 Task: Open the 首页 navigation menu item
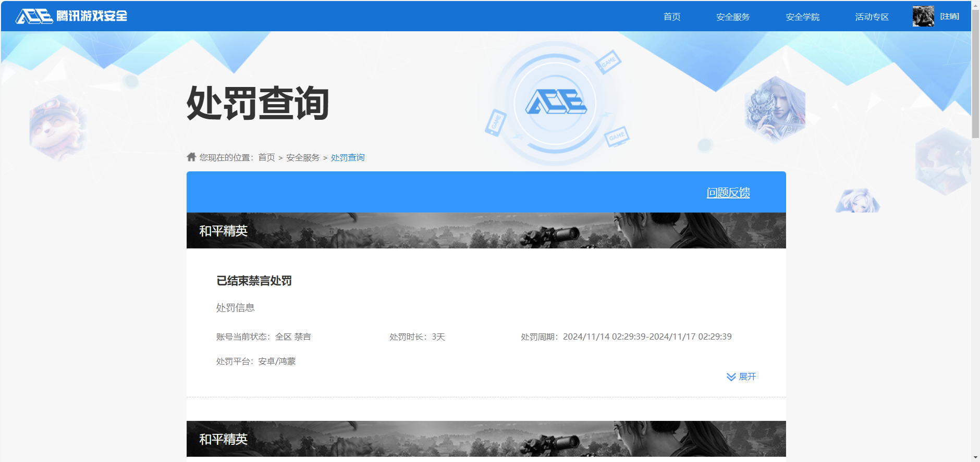(671, 17)
